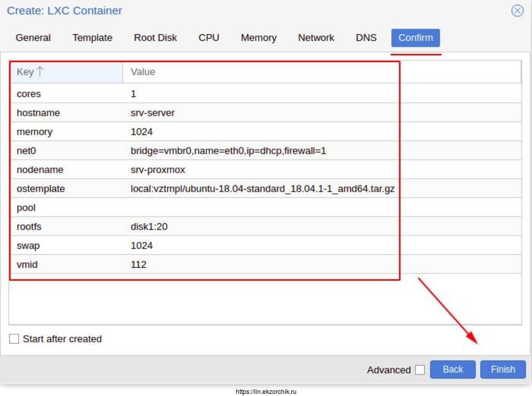Click the Value column header
Image resolution: width=532 pixels, height=396 pixels.
(x=143, y=72)
